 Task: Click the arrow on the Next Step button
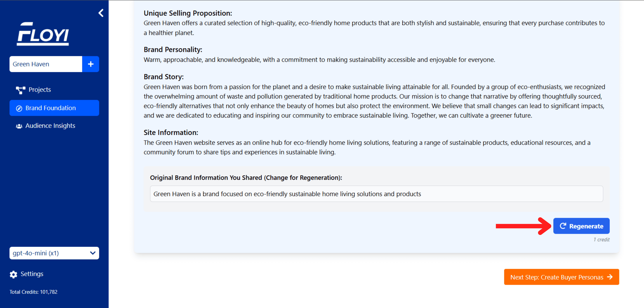click(610, 277)
